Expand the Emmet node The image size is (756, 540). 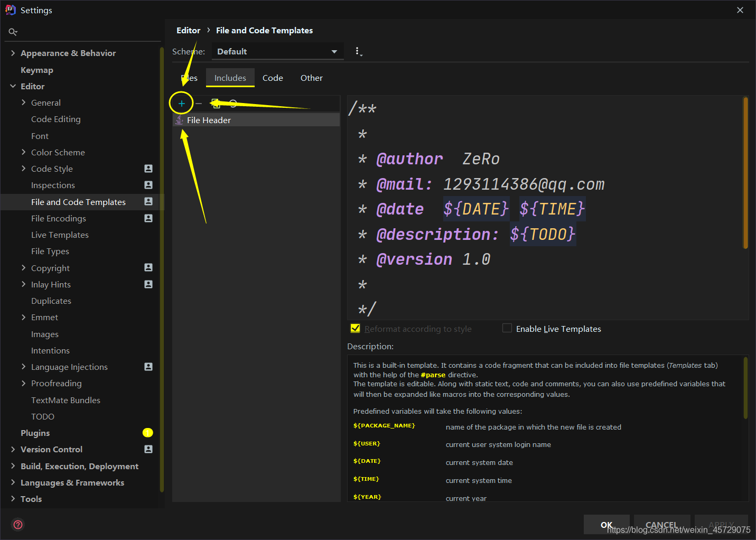[x=23, y=317]
